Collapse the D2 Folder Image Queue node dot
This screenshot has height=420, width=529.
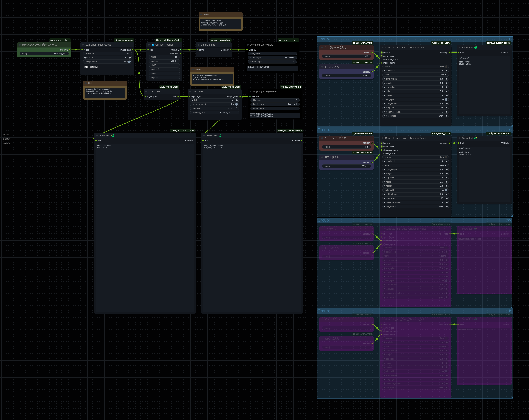click(83, 45)
